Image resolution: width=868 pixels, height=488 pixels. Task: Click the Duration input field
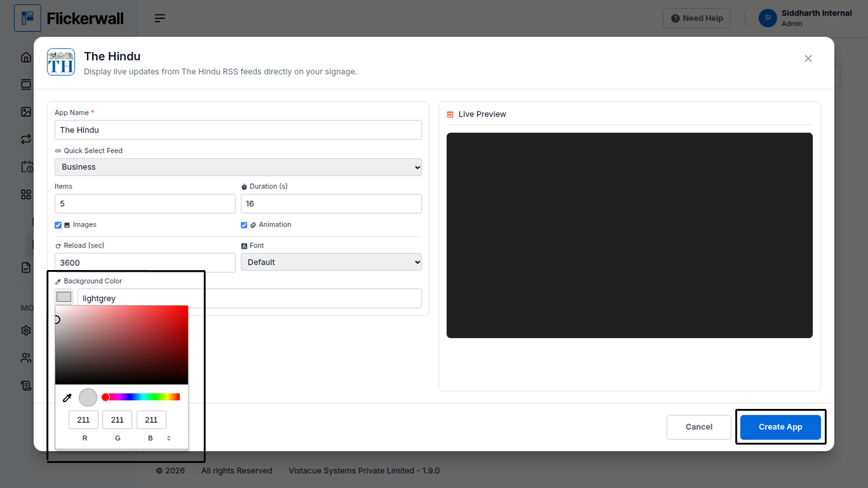coord(331,204)
